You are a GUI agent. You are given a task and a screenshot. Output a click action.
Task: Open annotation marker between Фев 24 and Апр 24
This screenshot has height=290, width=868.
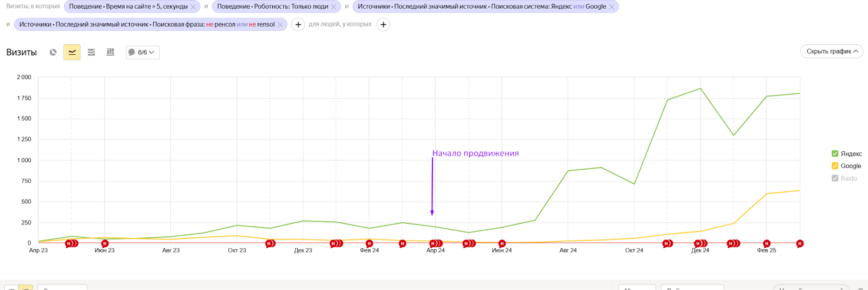pos(403,244)
